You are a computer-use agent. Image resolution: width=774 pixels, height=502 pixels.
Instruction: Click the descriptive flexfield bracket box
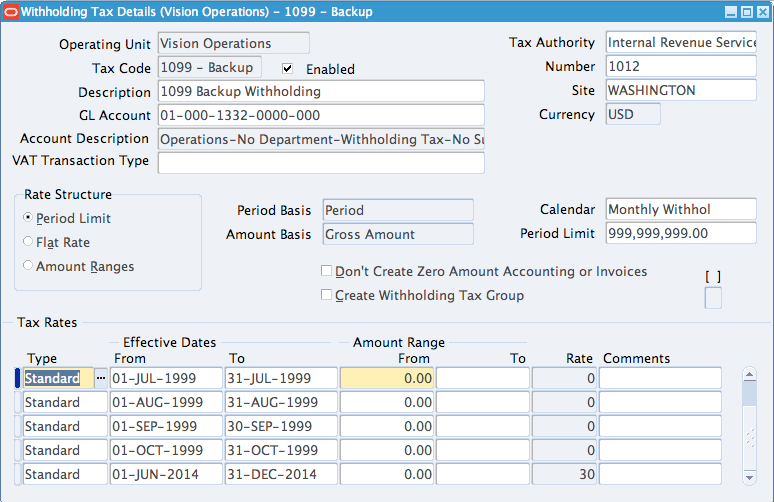pyautogui.click(x=713, y=298)
